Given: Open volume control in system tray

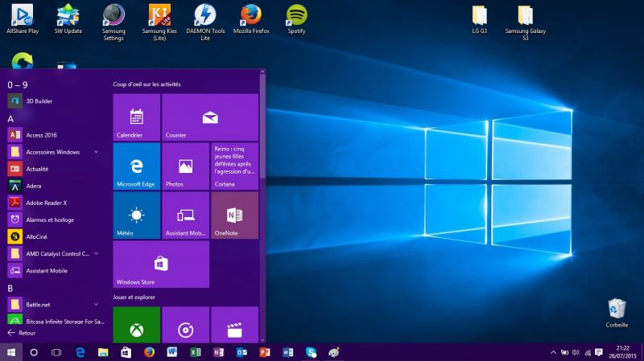Looking at the screenshot, I should coord(576,352).
